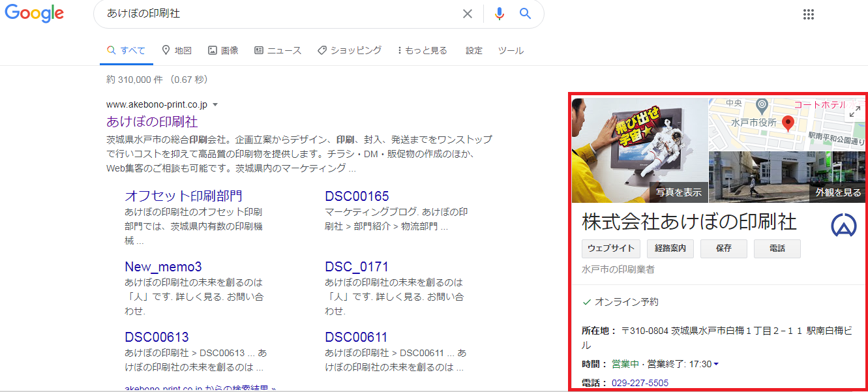Select the すべて tab
The height and width of the screenshot is (392, 868).
coord(126,50)
